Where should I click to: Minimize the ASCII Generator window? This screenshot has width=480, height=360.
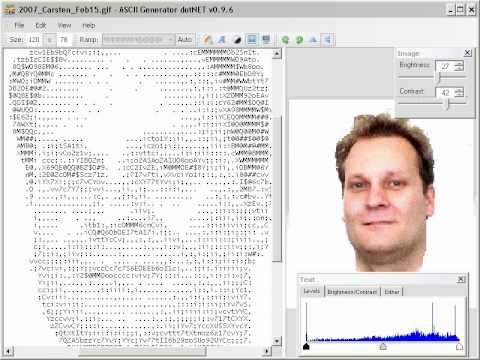[450, 10]
